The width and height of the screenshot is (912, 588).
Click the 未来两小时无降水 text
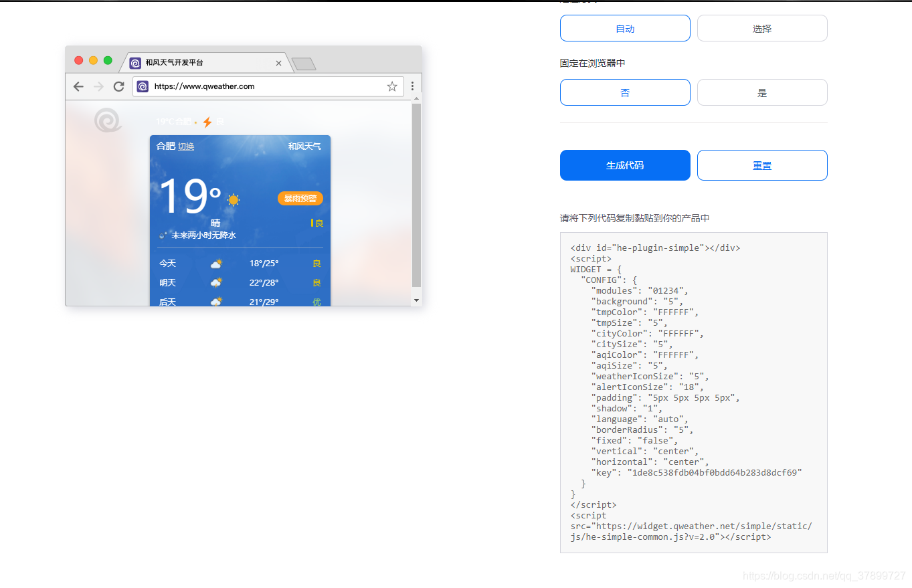click(203, 235)
